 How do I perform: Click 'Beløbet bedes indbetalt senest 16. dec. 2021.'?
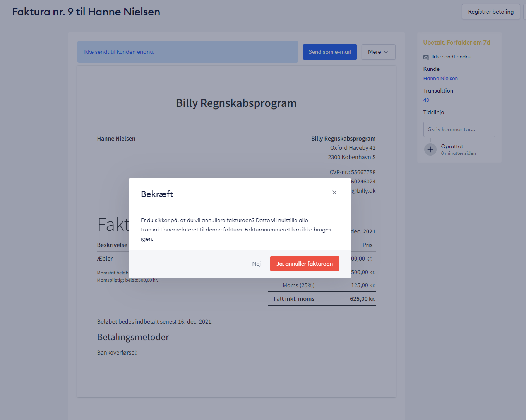[155, 322]
